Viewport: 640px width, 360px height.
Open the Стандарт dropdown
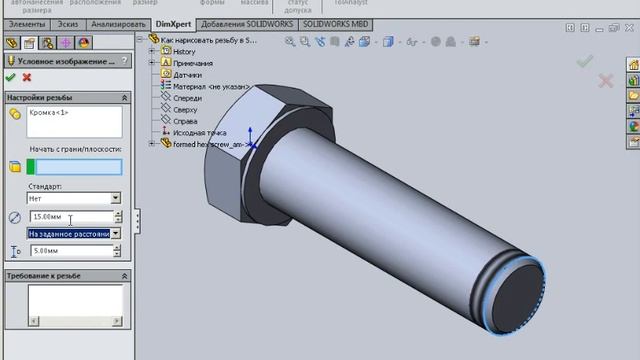116,198
